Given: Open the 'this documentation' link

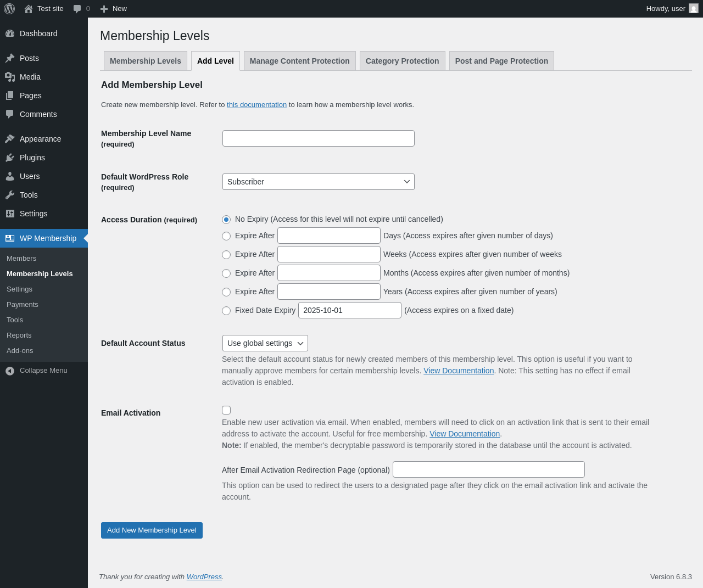Looking at the screenshot, I should click(x=256, y=105).
